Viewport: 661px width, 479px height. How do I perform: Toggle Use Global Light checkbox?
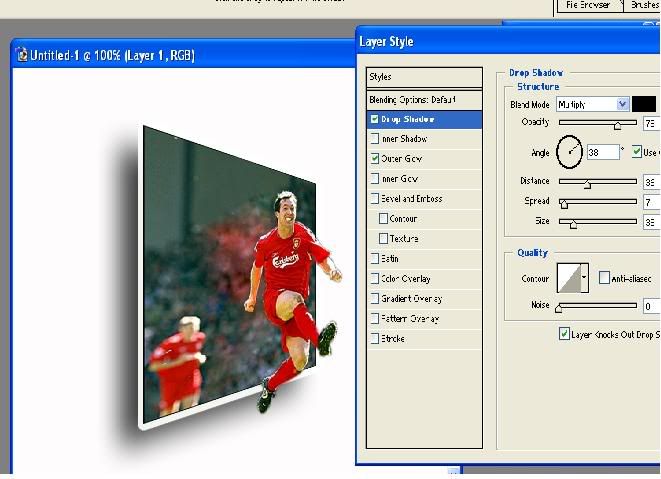[x=637, y=151]
